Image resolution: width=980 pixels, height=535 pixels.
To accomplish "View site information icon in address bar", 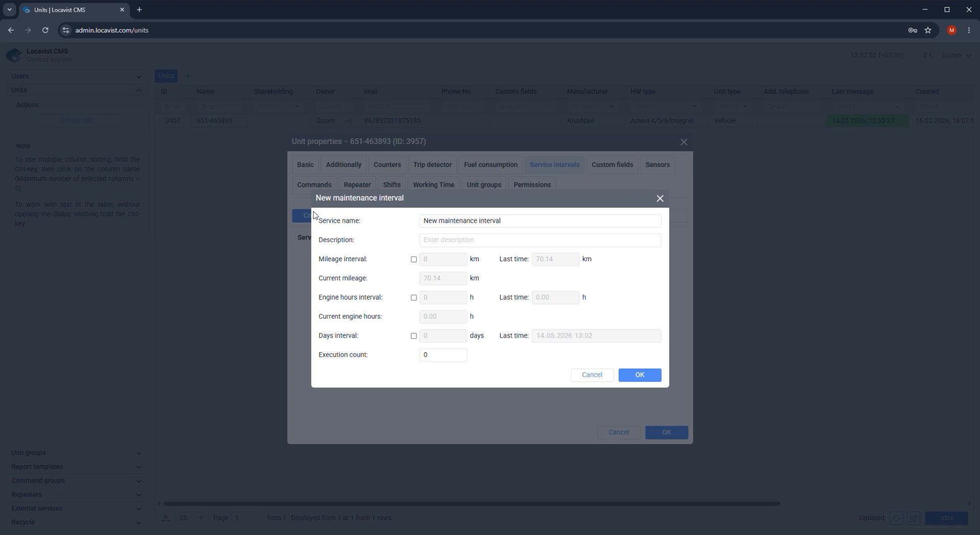I will point(65,30).
